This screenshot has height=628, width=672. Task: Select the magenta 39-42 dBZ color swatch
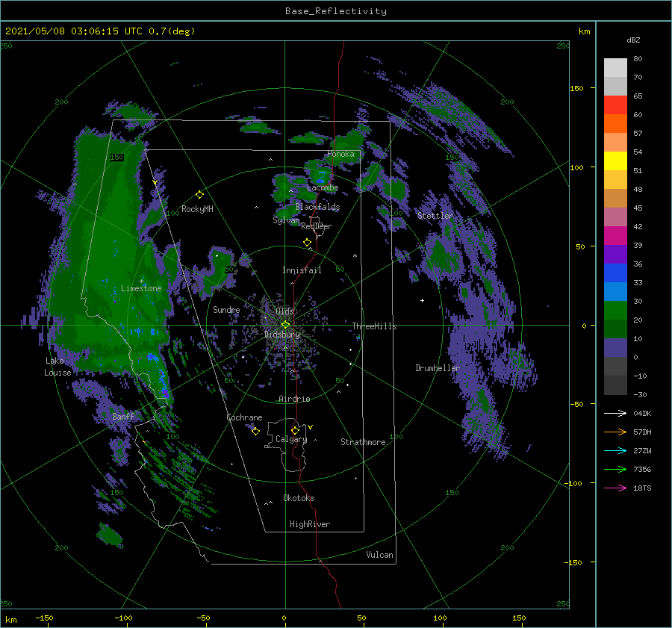click(615, 235)
